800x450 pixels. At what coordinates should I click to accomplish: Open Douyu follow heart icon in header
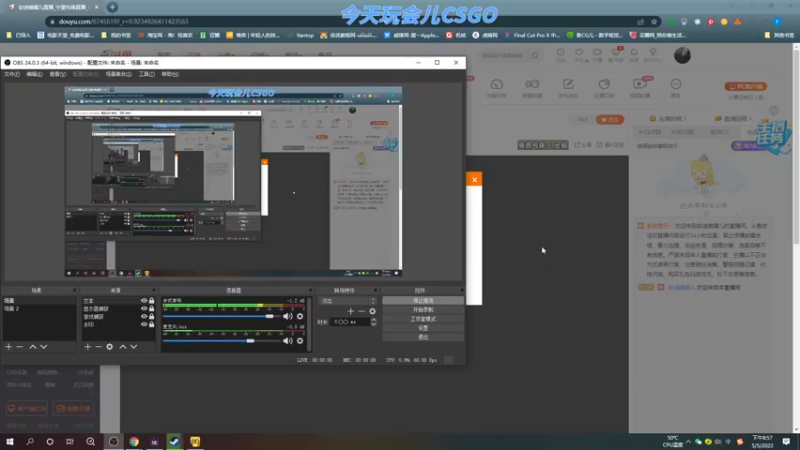579,53
